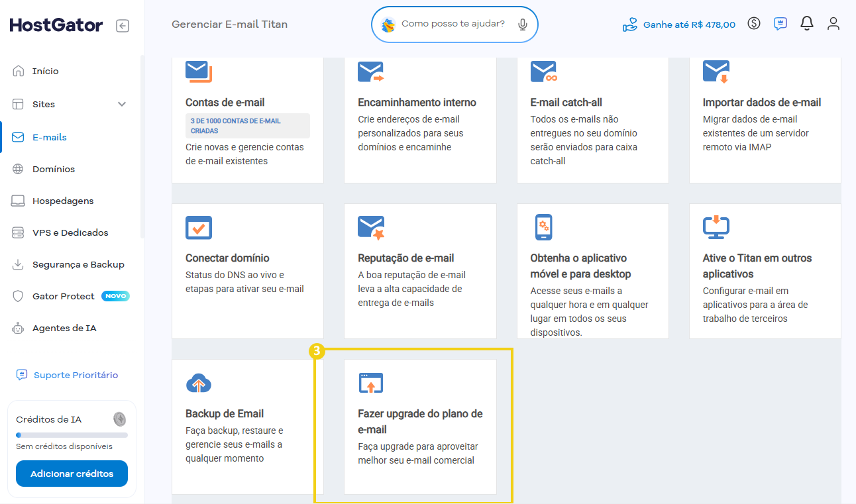Click the Ative o Titan monitor icon

(x=716, y=228)
